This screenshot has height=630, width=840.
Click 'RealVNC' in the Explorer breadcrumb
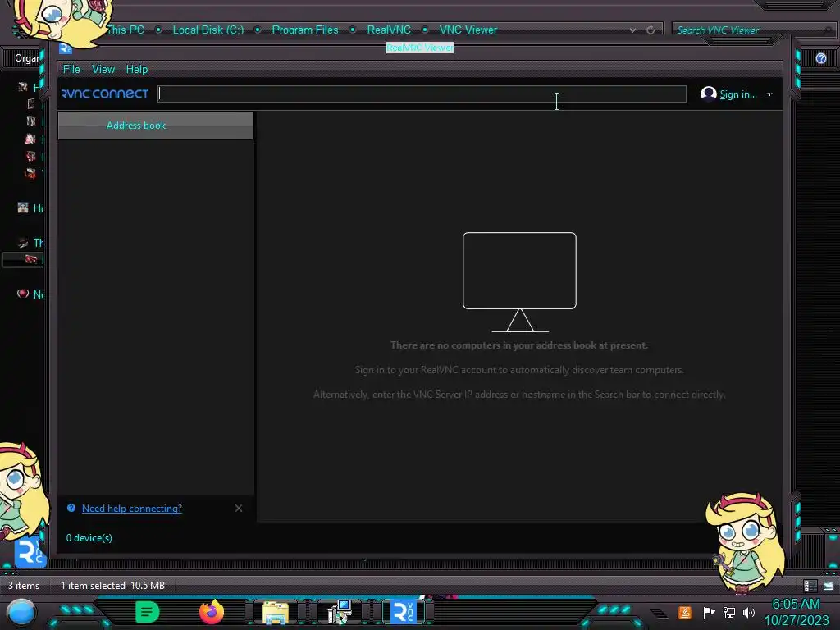click(389, 30)
